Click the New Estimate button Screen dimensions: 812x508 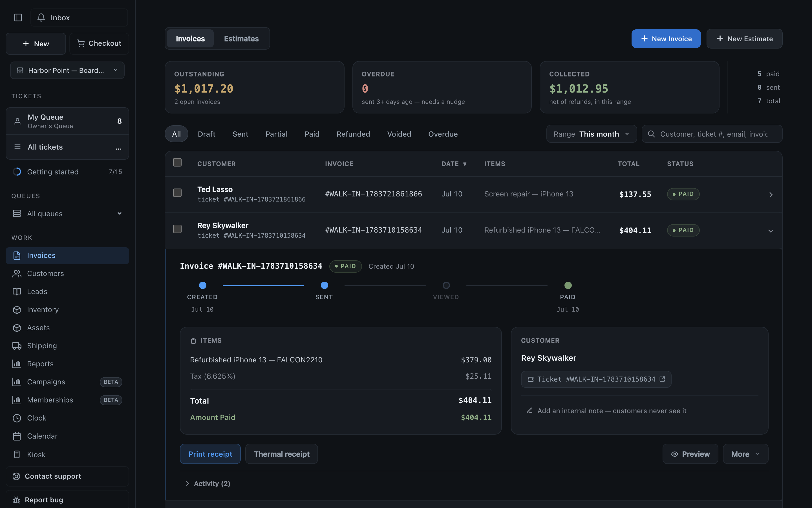[745, 39]
